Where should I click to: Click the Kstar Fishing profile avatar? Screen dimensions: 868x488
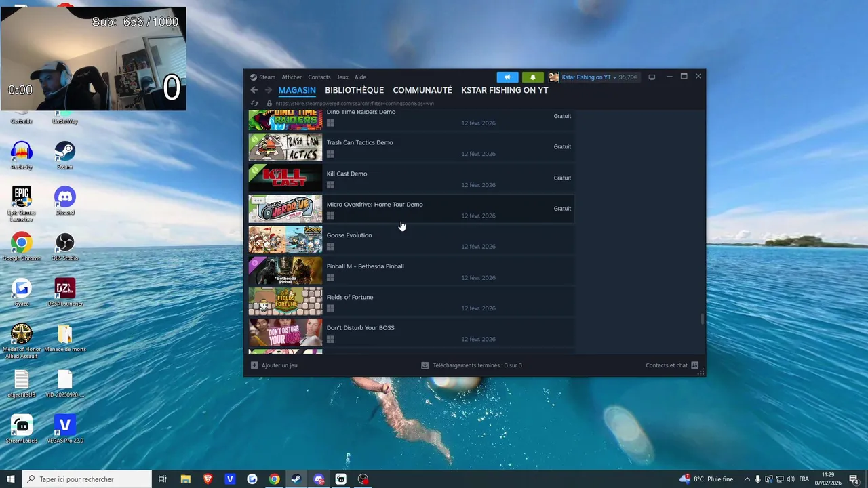click(x=554, y=77)
